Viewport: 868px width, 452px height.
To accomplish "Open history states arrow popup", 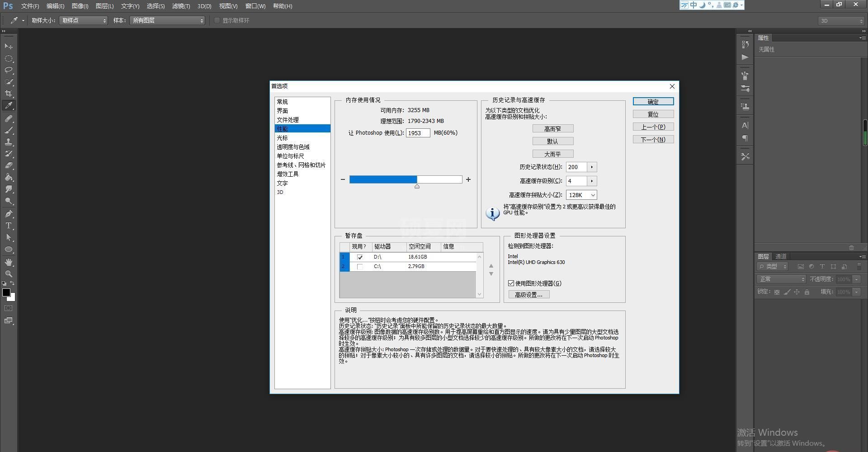I will tap(592, 167).
